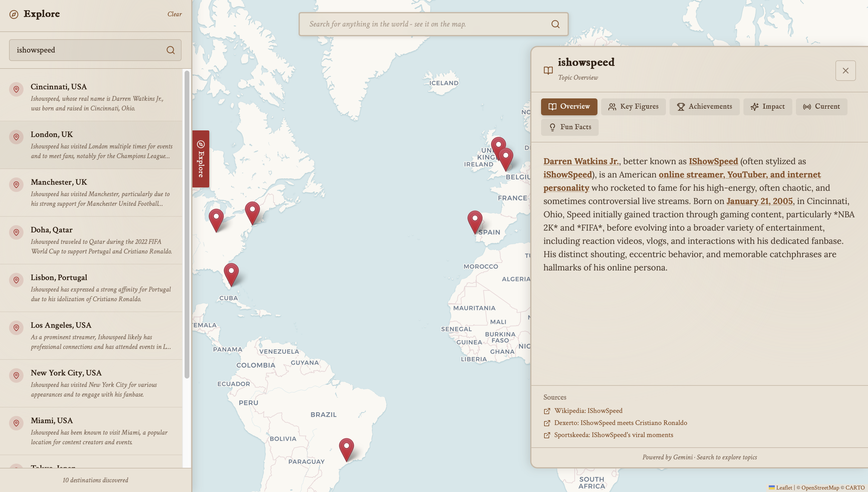Close the ishowspeed topic overview panel
The image size is (868, 492).
click(x=845, y=71)
